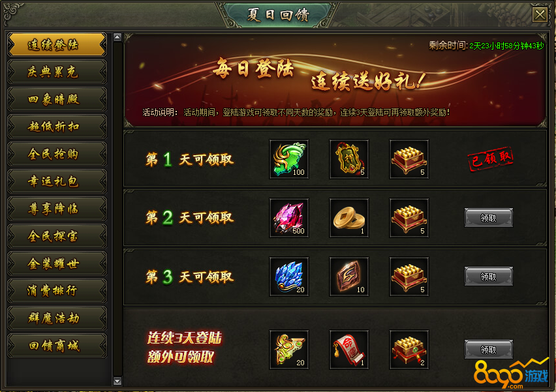
Task: Open the 庆典累充 tab
Action: [57, 72]
